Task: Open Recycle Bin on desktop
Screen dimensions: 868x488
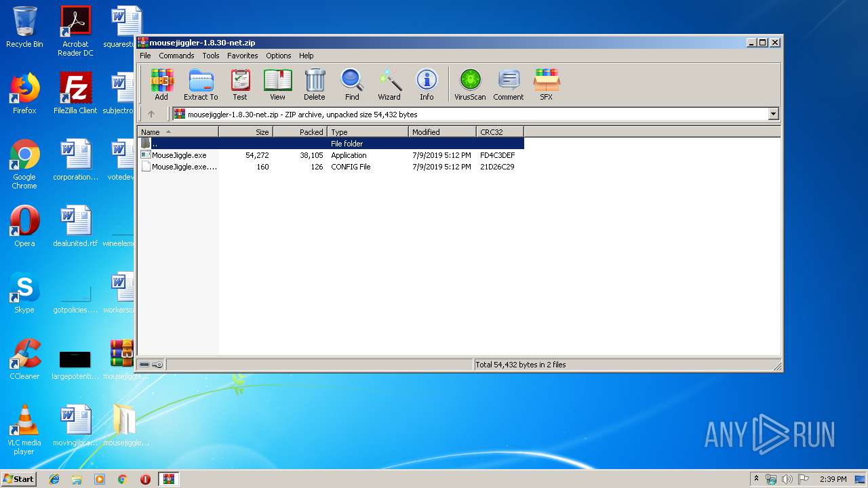Action: click(x=24, y=28)
